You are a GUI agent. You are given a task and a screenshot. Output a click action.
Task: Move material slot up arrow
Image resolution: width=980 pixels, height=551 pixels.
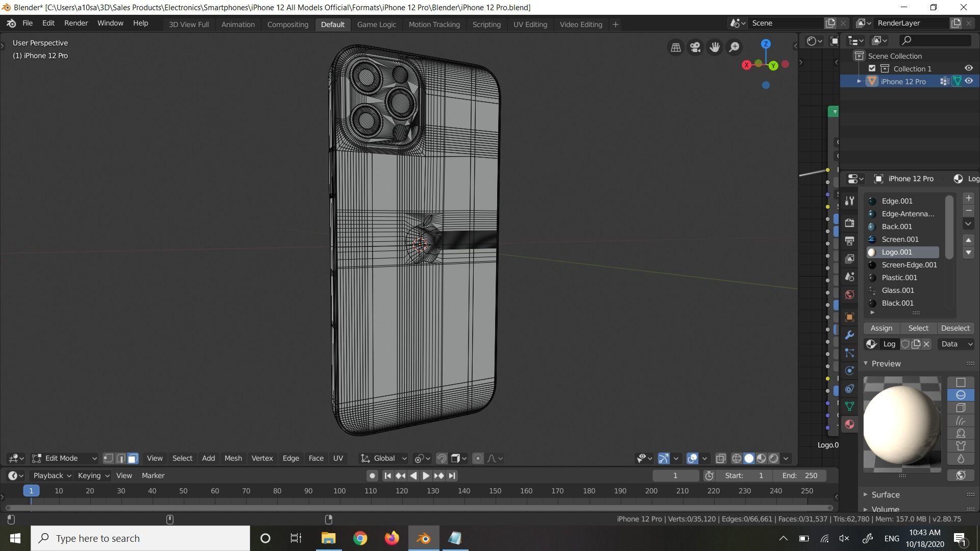pos(968,240)
